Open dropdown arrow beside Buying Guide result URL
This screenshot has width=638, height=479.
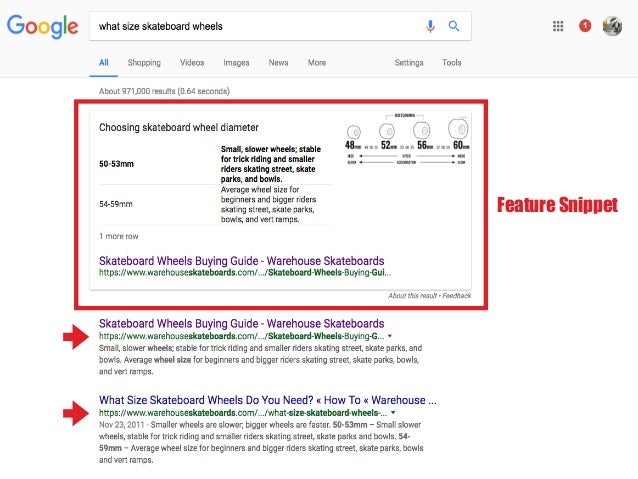pyautogui.click(x=390, y=336)
